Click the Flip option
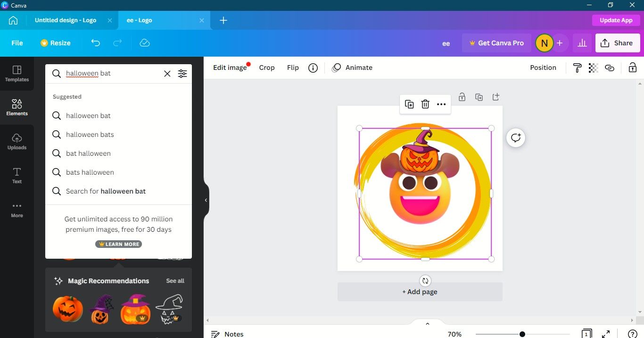Viewport: 644px width, 338px height. click(293, 68)
